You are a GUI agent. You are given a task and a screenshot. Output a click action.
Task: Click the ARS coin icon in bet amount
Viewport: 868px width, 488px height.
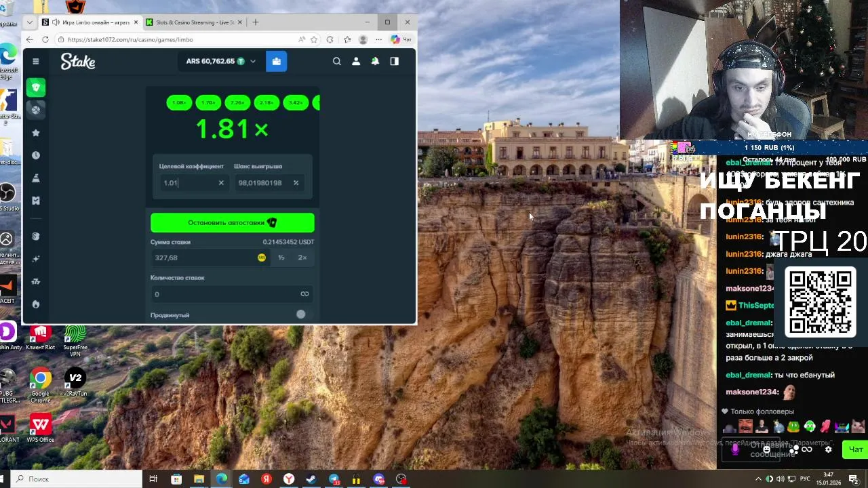262,258
